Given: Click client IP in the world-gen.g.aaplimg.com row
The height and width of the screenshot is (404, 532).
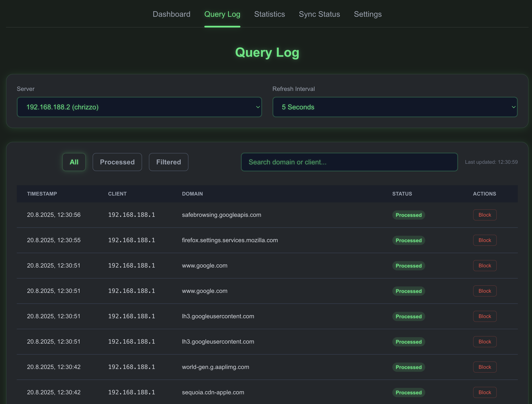Looking at the screenshot, I should [131, 367].
